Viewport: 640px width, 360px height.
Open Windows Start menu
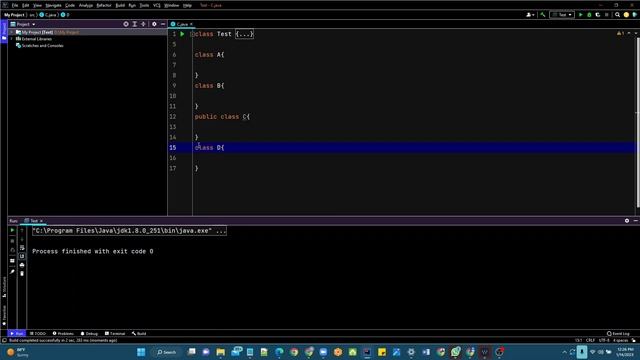click(x=141, y=352)
